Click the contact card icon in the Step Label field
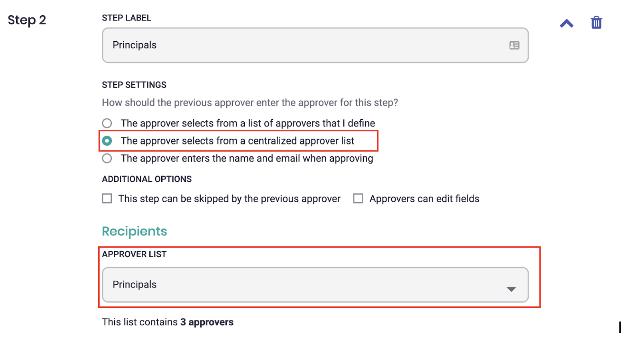This screenshot has width=644, height=340. point(514,45)
